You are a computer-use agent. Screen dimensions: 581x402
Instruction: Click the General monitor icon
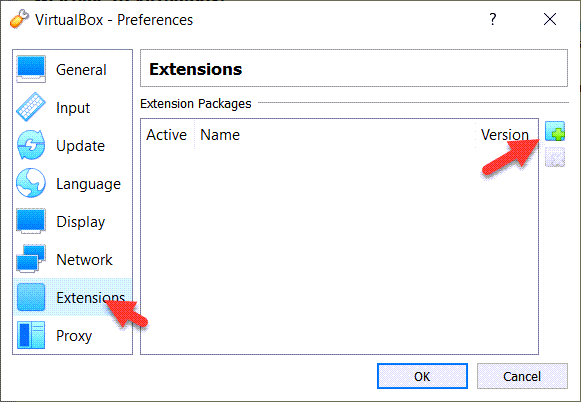click(x=31, y=69)
